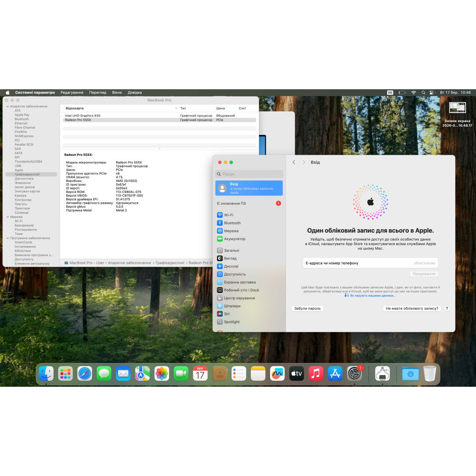Screen dimensions: 476x476
Task: Open Загальні settings
Action: (249, 250)
